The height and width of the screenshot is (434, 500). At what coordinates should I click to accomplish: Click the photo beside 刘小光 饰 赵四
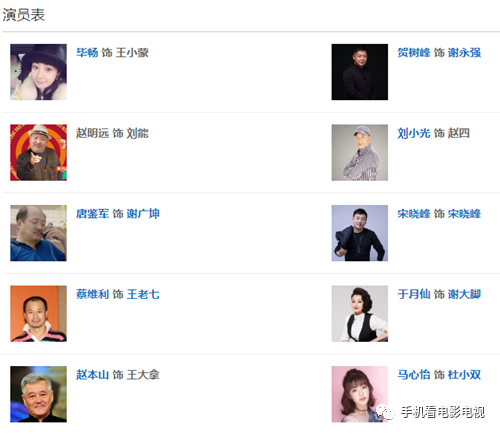pyautogui.click(x=360, y=153)
